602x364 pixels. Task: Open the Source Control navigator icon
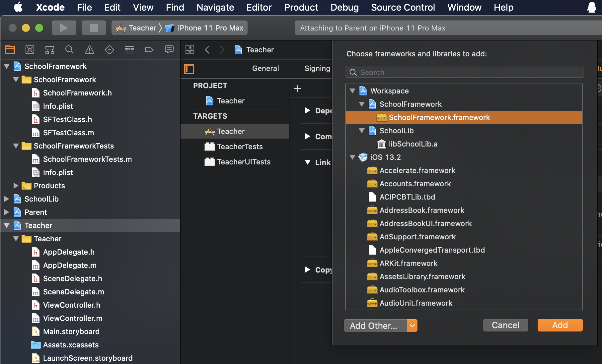click(x=30, y=50)
